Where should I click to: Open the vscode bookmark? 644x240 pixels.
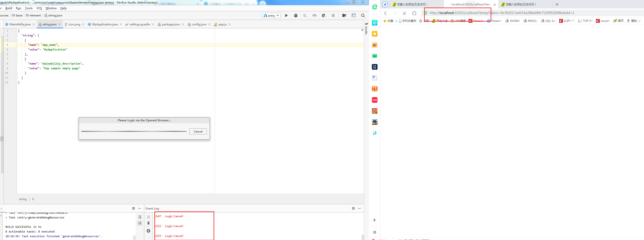pos(603,21)
